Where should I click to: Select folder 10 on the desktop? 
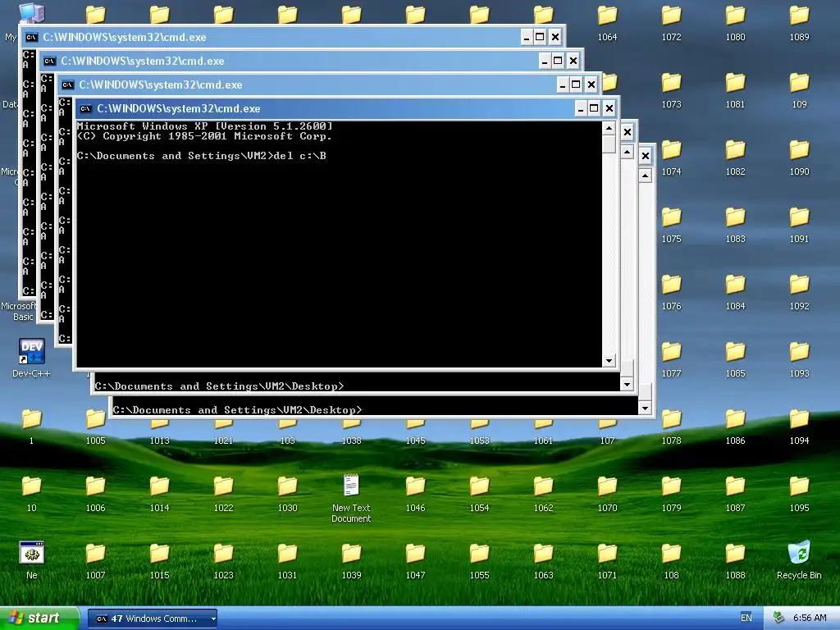(32, 494)
